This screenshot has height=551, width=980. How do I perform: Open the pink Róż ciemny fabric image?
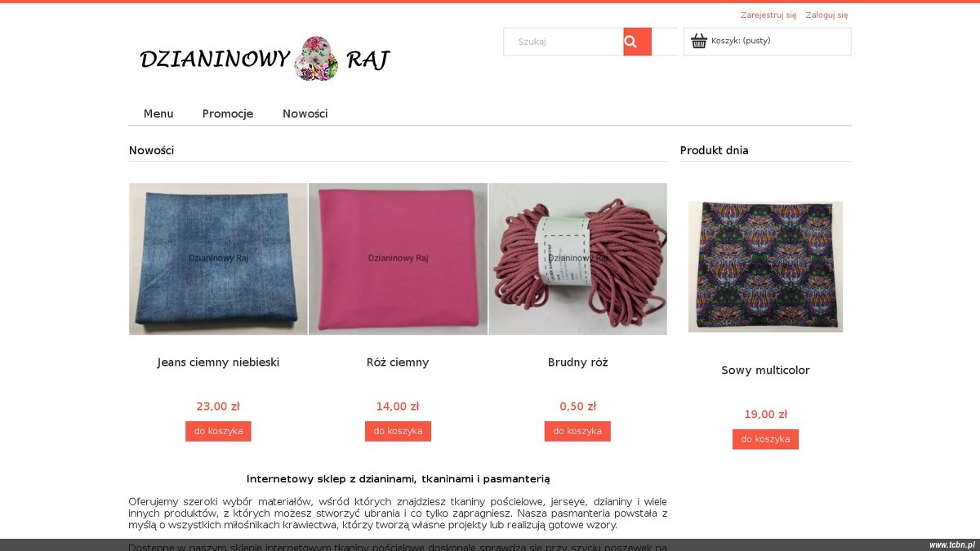(398, 259)
